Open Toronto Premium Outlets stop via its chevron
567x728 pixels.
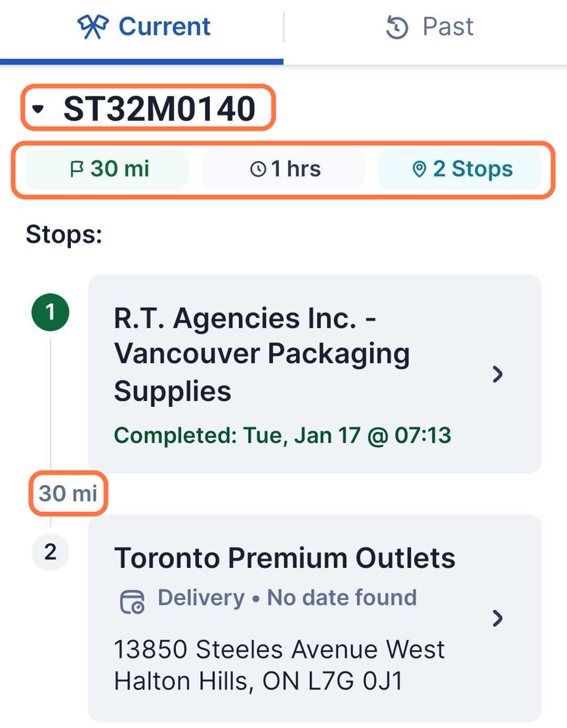498,618
